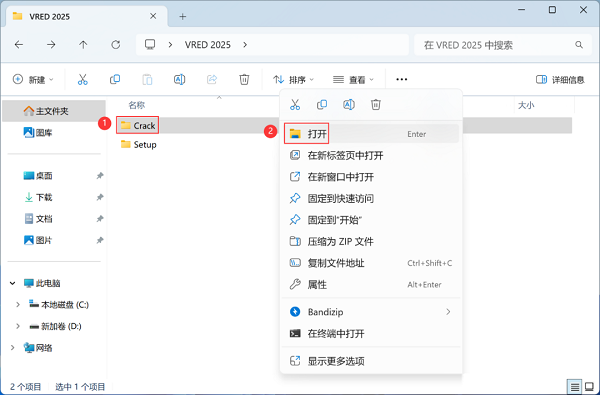
Task: Unpin Downloads (下载) using its pin icon
Action: click(x=100, y=197)
